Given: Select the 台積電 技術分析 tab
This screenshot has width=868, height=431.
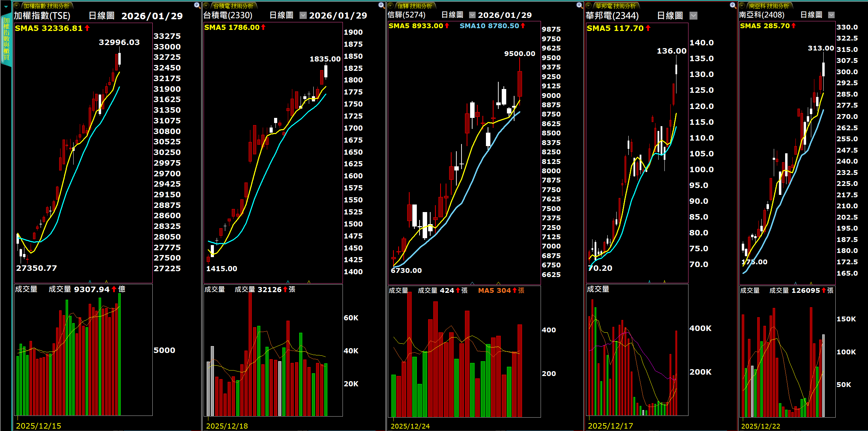Looking at the screenshot, I should point(233,6).
